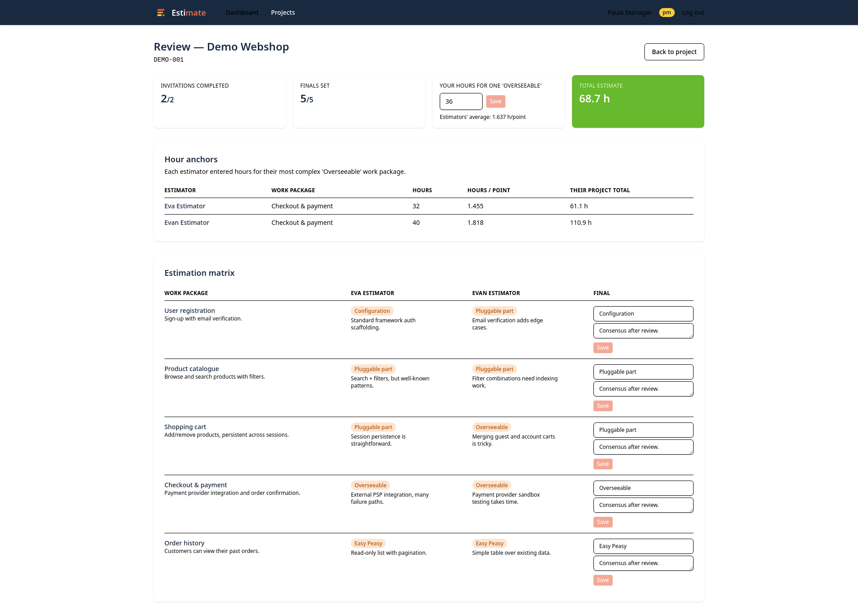Click the yellow pm role badge
The width and height of the screenshot is (858, 616).
667,13
